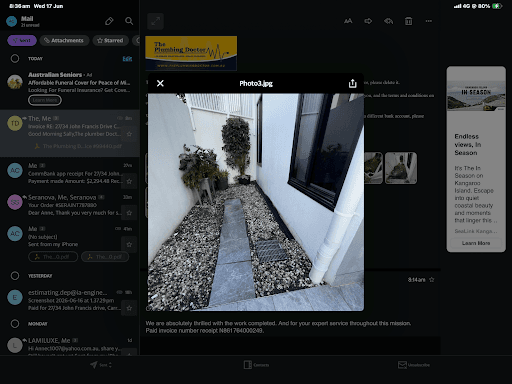Image resolution: width=512 pixels, height=384 pixels.
Task: Select all YESTERDAY emails circle
Action: [15, 276]
